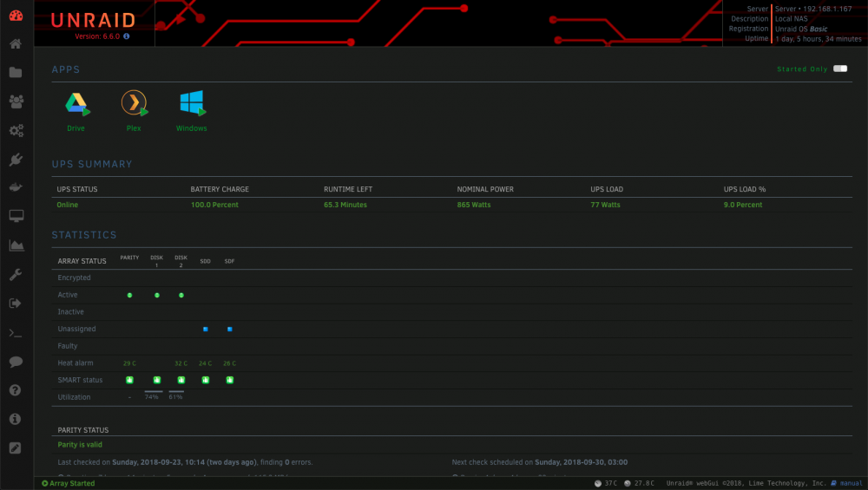Open Tools wrench icon in sidebar
This screenshot has height=490, width=868.
[x=16, y=274]
